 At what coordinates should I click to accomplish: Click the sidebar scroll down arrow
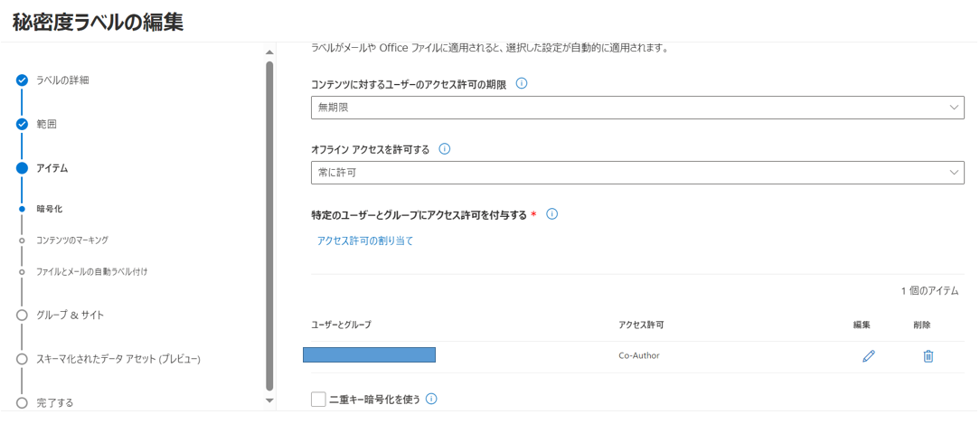tap(269, 400)
